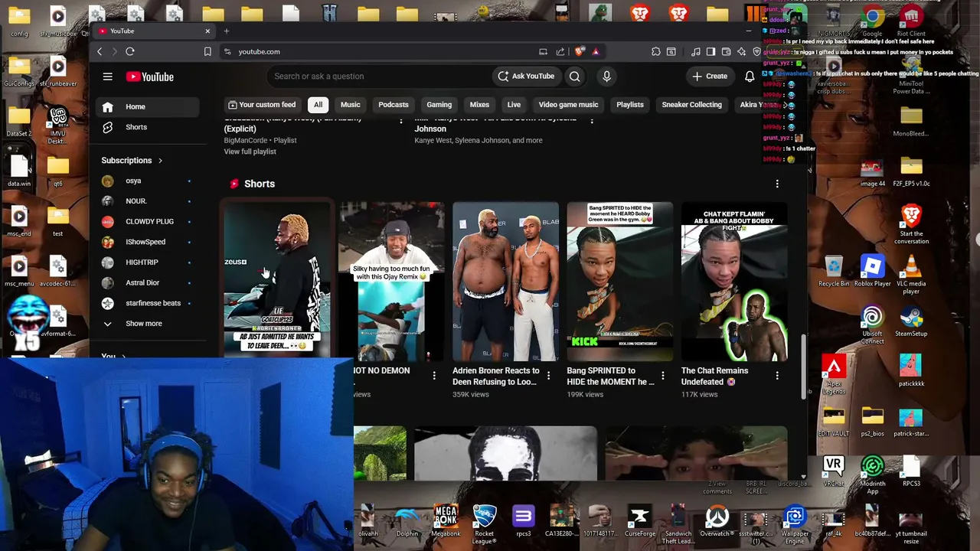
Task: Open the music note playlist icon
Action: (x=695, y=51)
